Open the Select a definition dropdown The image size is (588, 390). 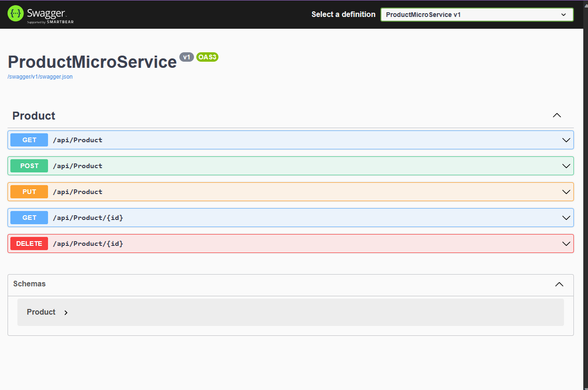click(476, 15)
